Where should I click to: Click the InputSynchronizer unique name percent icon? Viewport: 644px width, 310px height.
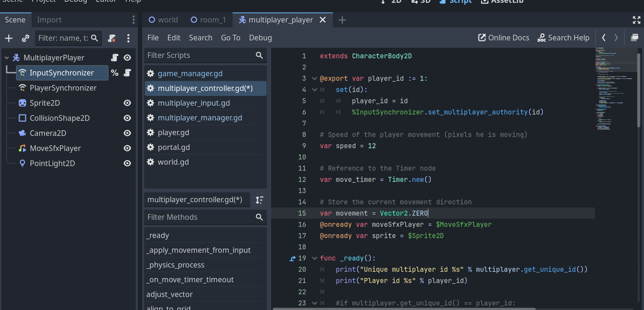pos(114,73)
